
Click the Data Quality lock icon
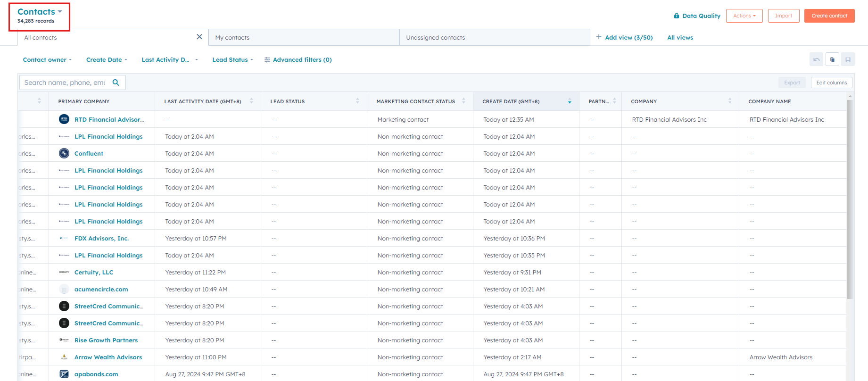(677, 16)
